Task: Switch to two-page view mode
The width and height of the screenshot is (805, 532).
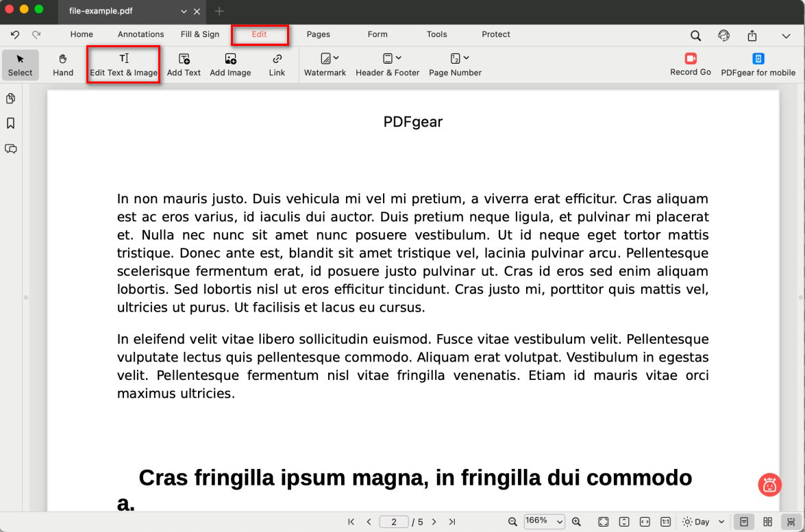Action: [x=768, y=522]
